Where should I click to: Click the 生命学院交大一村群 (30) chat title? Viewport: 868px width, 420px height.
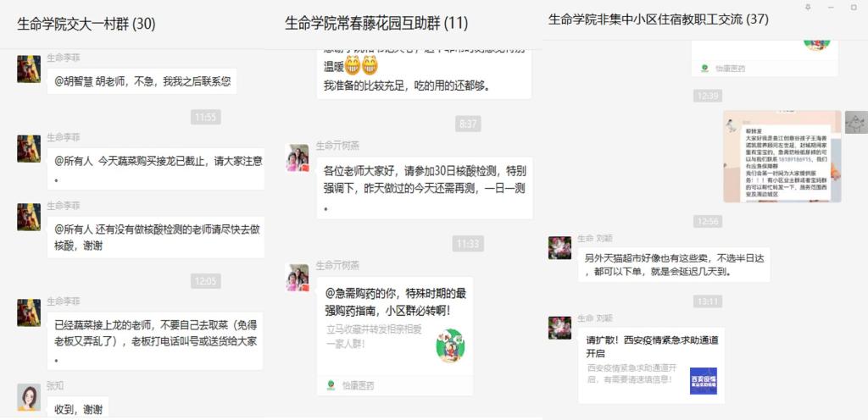coord(86,25)
